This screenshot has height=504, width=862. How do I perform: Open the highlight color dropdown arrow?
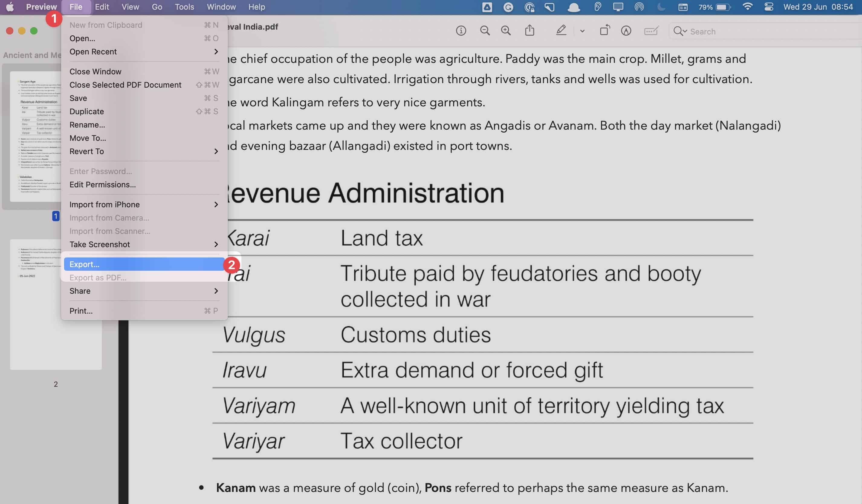pos(582,31)
